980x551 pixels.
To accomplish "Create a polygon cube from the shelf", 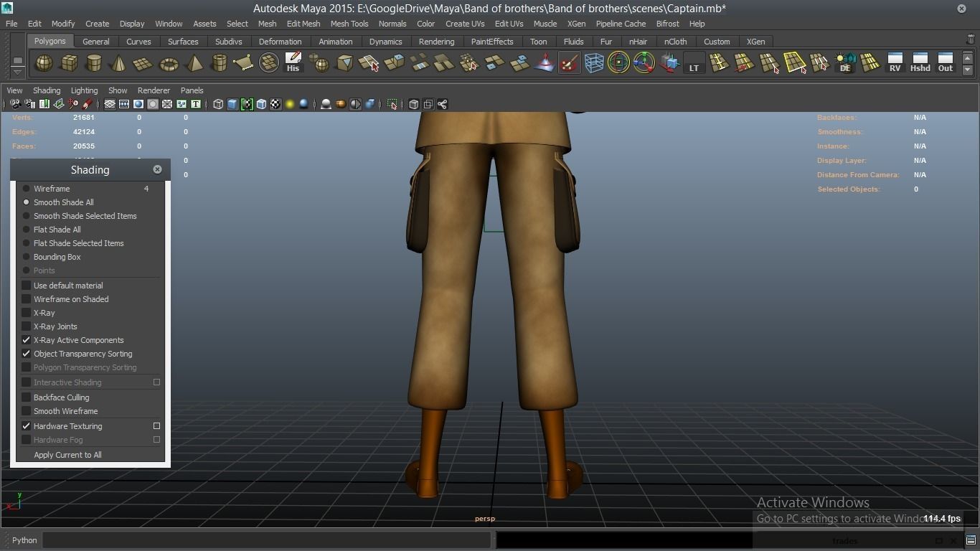I will tap(69, 63).
